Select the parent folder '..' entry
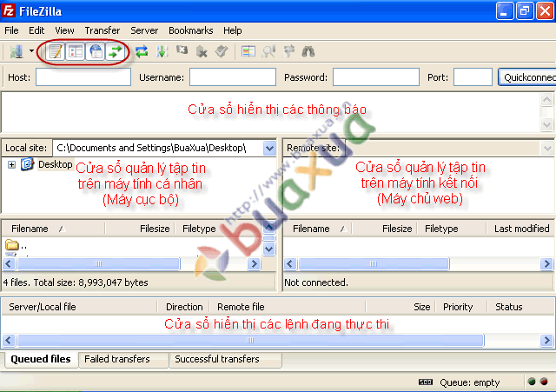 (16, 245)
